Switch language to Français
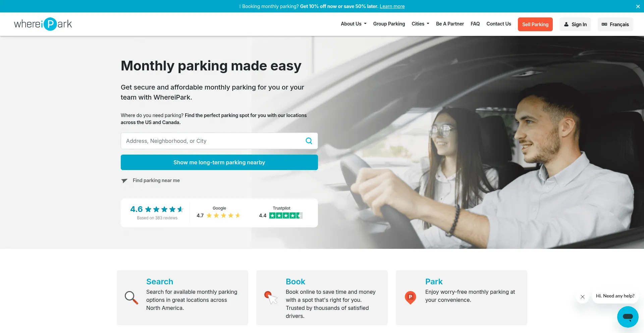This screenshot has height=333, width=644. (615, 24)
